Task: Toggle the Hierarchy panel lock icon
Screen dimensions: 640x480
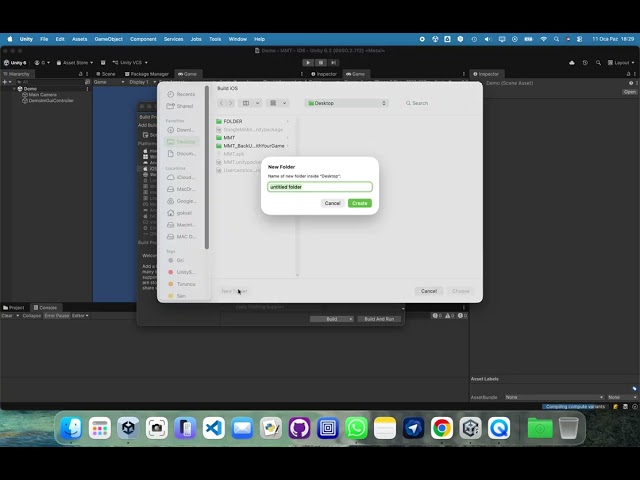Action: pyautogui.click(x=80, y=74)
